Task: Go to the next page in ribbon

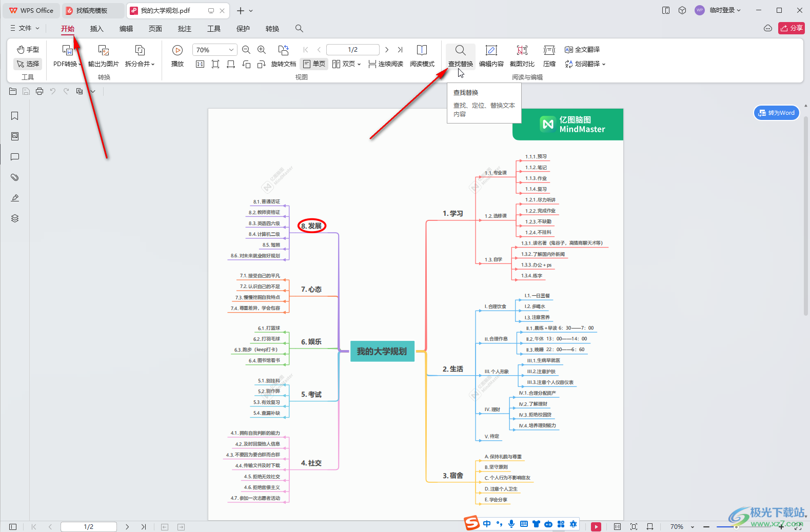Action: coord(387,50)
